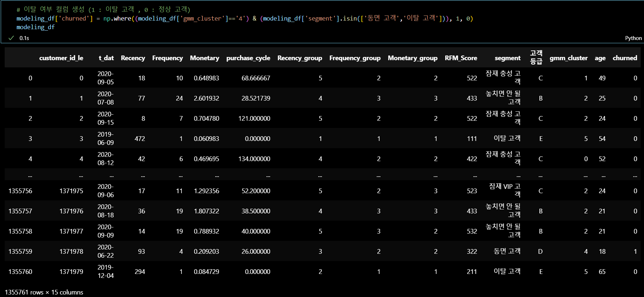Screen dimensions: 644x297
Task: Click the Recency_group column header
Action: point(300,58)
